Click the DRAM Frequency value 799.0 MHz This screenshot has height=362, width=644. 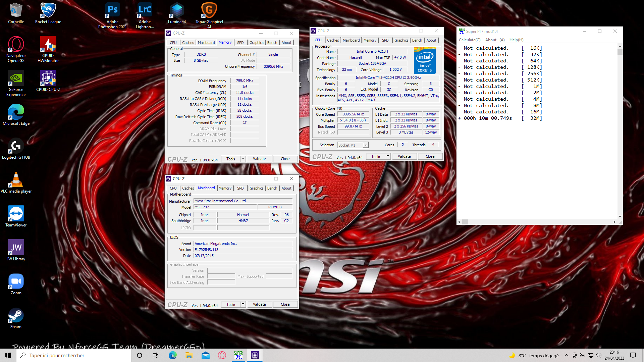tap(245, 81)
